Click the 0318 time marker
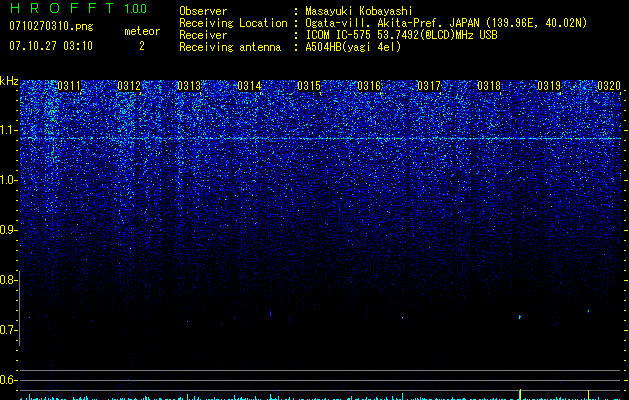629x400 pixels. coord(489,86)
